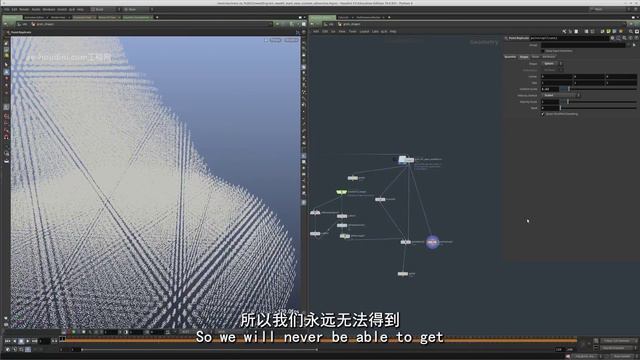The image size is (640, 360).
Task: Add a new pane tab in the viewport pane
Action: click(x=157, y=18)
